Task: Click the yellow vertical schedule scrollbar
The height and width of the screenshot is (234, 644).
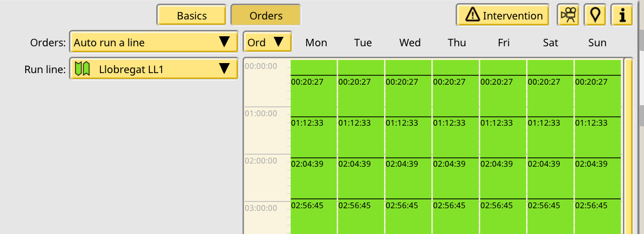Action: (628, 146)
